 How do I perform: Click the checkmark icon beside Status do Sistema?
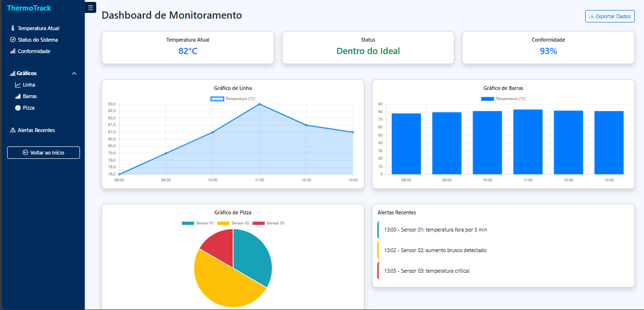point(13,40)
